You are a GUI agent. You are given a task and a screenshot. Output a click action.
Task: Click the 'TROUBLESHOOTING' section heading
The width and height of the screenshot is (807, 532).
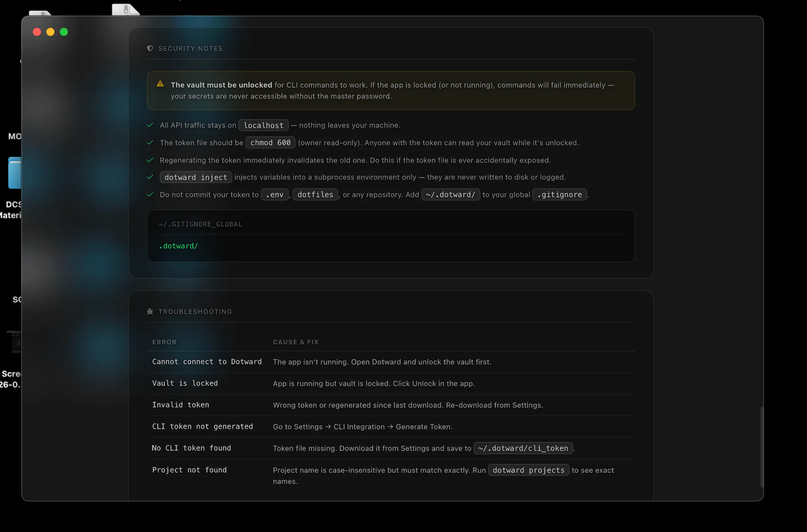195,312
